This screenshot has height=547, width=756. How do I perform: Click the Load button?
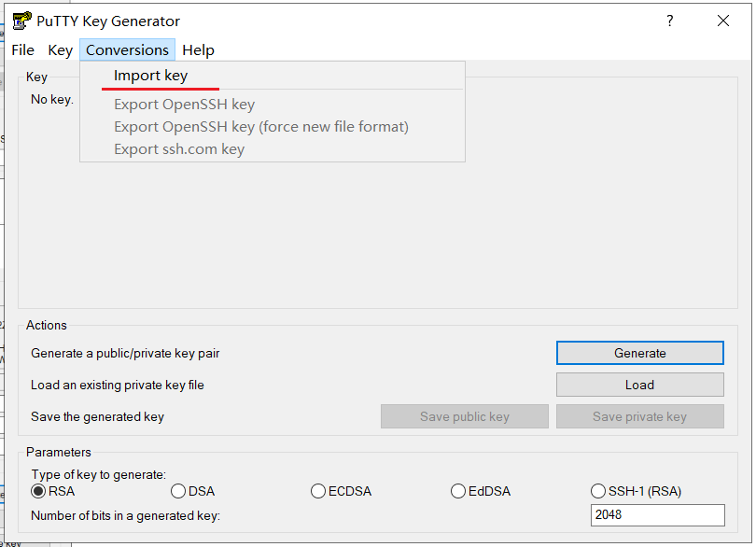(x=640, y=385)
